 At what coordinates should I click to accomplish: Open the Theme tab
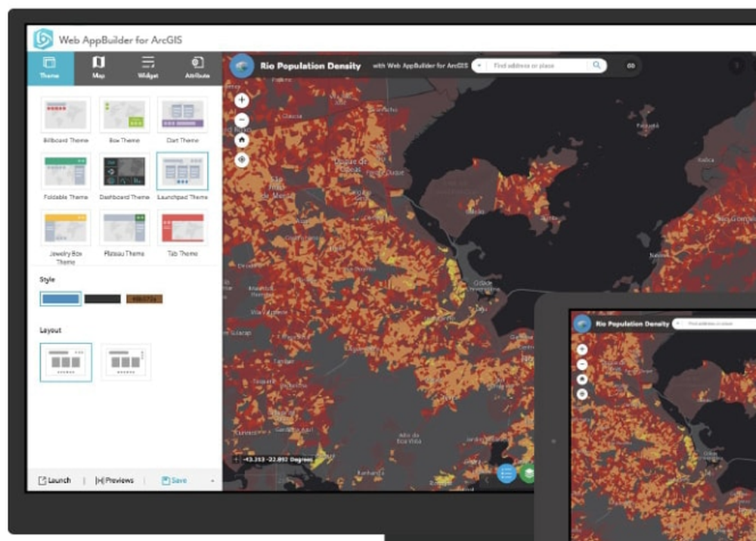[x=50, y=69]
